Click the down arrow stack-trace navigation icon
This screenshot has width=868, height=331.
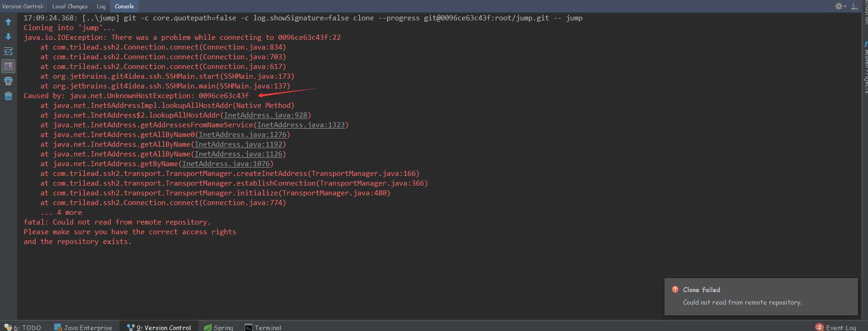pyautogui.click(x=8, y=37)
